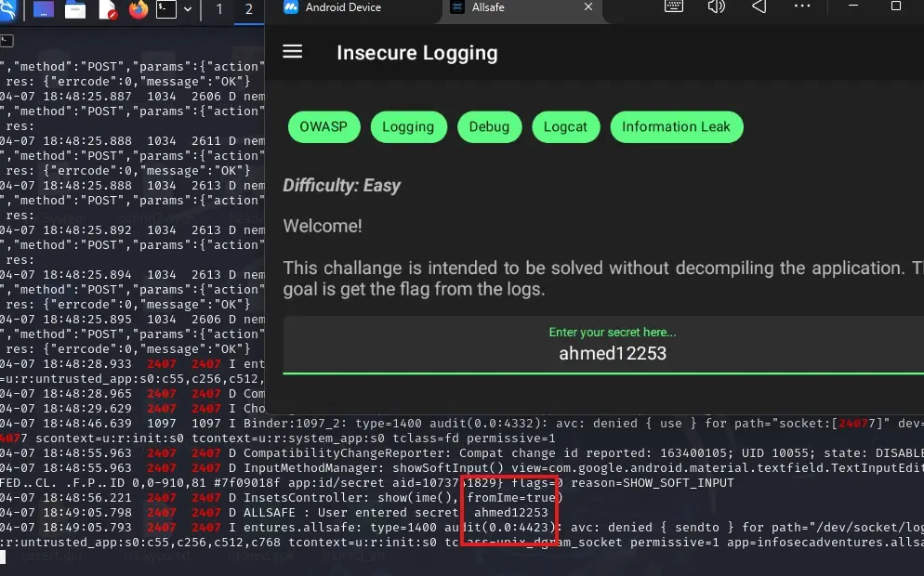The image size is (924, 576).
Task: Launch Firefox from the top panel
Action: 139,9
